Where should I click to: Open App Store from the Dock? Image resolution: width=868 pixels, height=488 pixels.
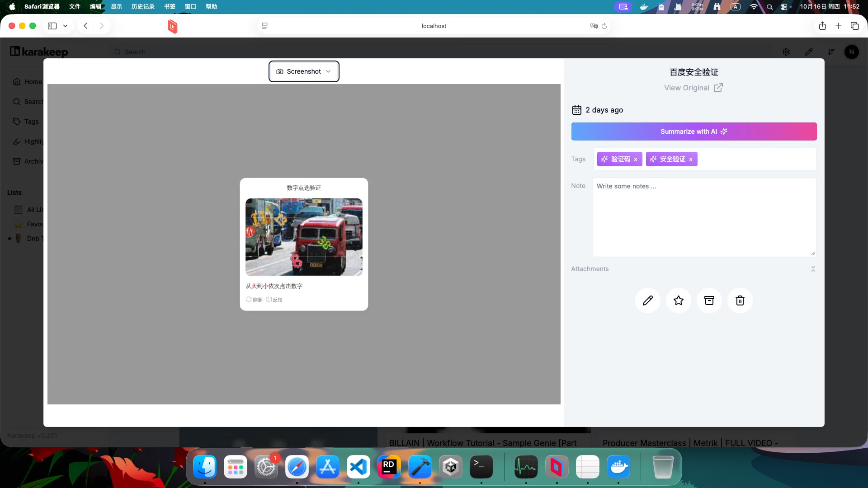(x=328, y=467)
